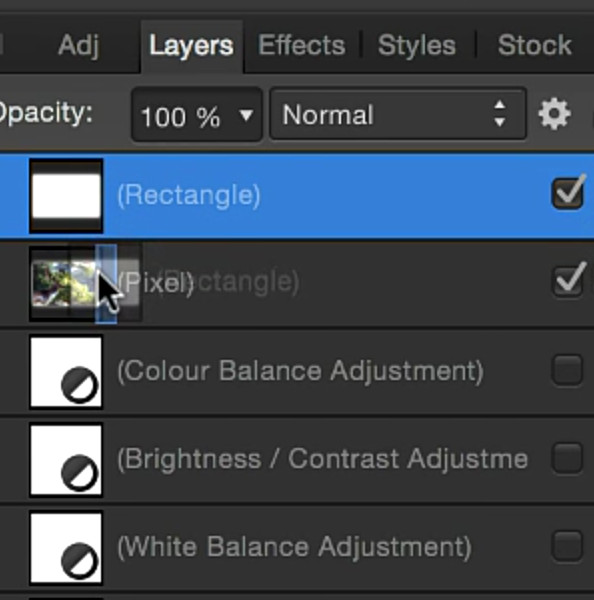Screen dimensions: 594x600
Task: Click the White Balance Adjustment layer icon
Action: [x=66, y=548]
